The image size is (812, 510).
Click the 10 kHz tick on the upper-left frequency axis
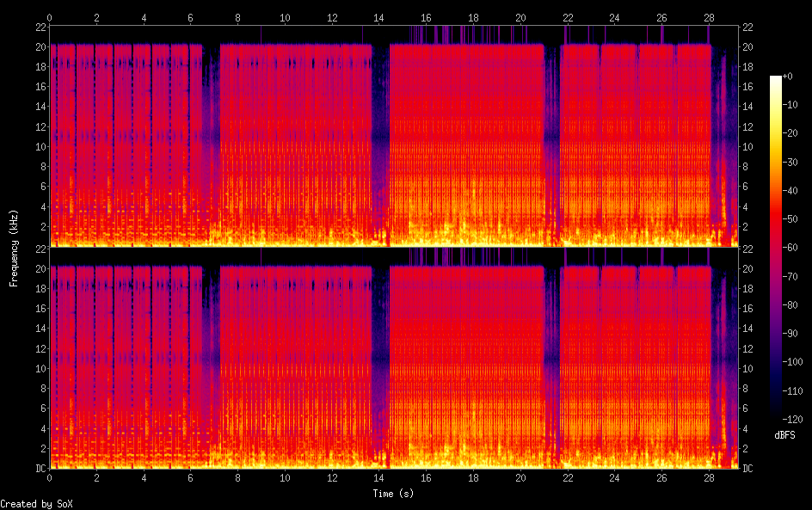pos(39,146)
